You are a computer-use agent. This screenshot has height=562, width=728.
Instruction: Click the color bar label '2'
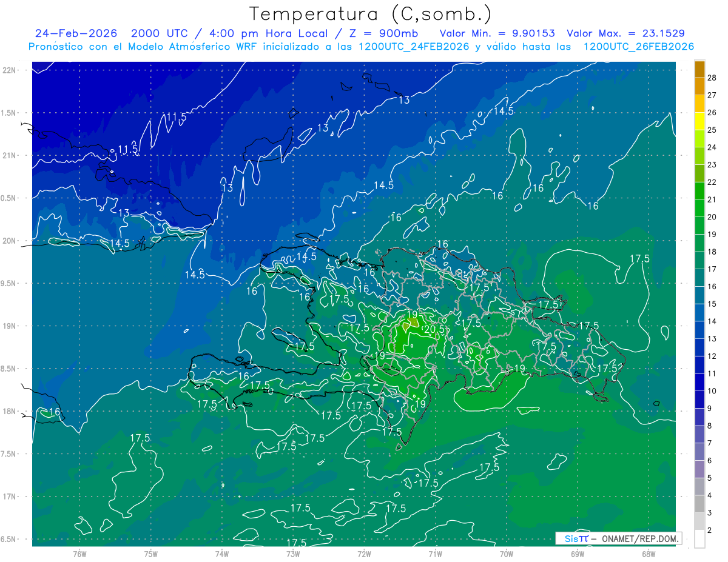coord(710,530)
